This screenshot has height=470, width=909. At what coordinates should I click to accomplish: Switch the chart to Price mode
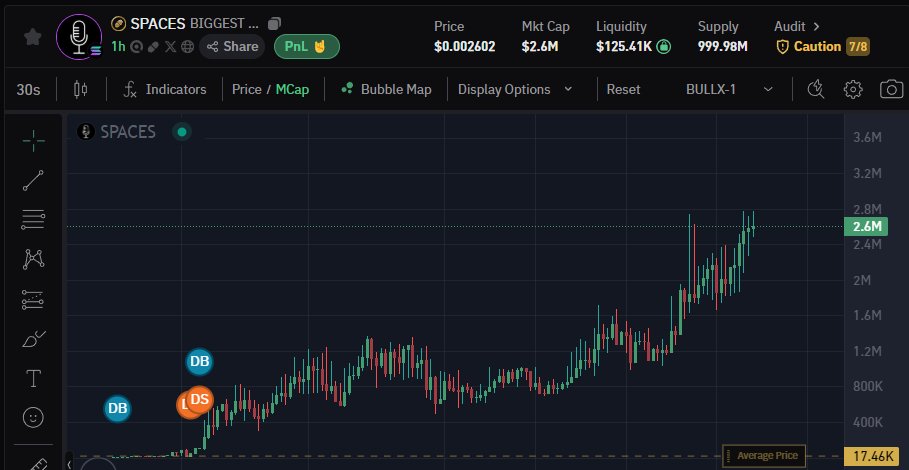point(246,89)
